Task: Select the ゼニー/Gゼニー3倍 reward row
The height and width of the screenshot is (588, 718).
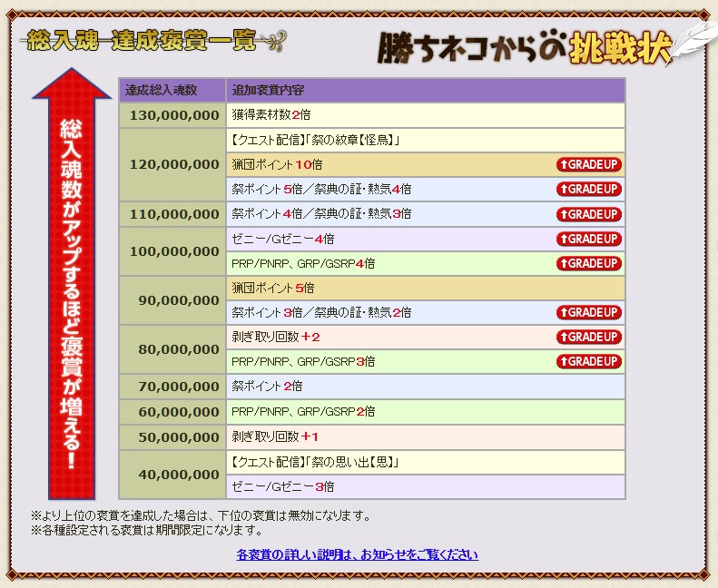Action: pyautogui.click(x=426, y=487)
